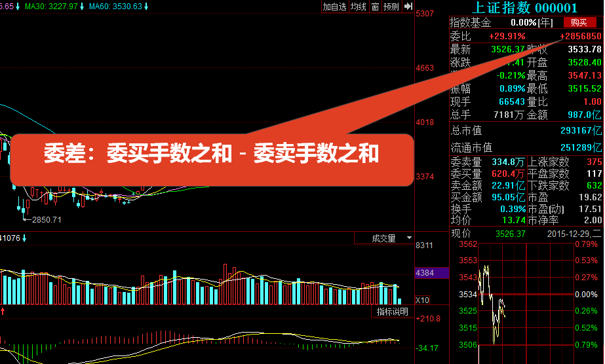Click the 均价 value 13.74

pos(514,220)
